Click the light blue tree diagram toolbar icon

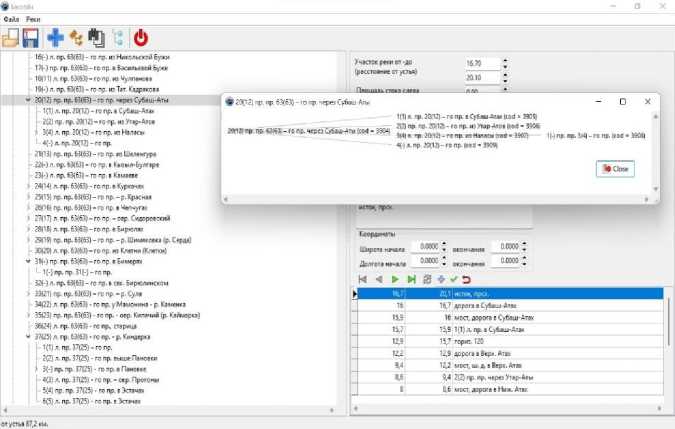tap(119, 38)
